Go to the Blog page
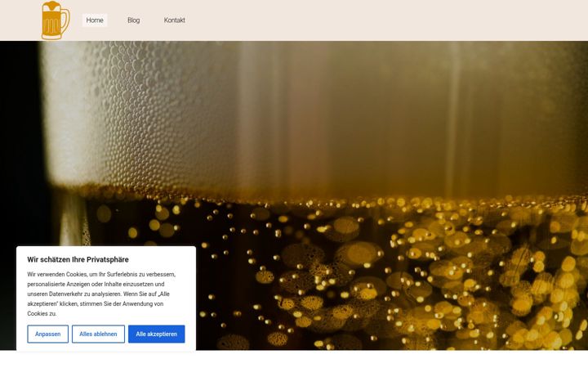The height and width of the screenshot is (368, 588). click(x=133, y=20)
